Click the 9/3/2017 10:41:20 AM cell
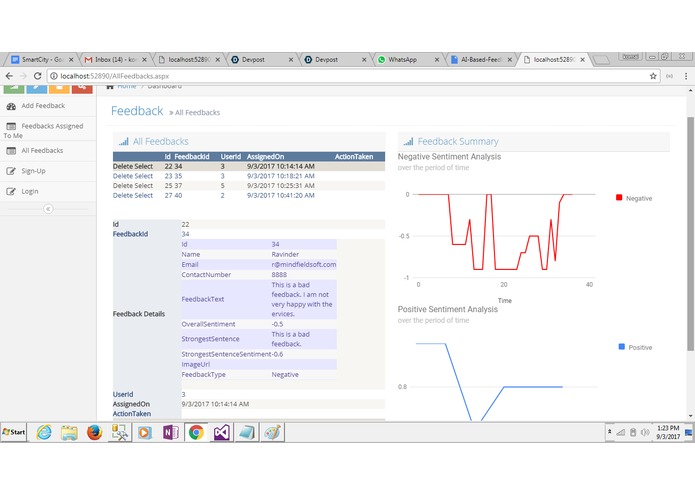The height and width of the screenshot is (494, 695). tap(281, 196)
